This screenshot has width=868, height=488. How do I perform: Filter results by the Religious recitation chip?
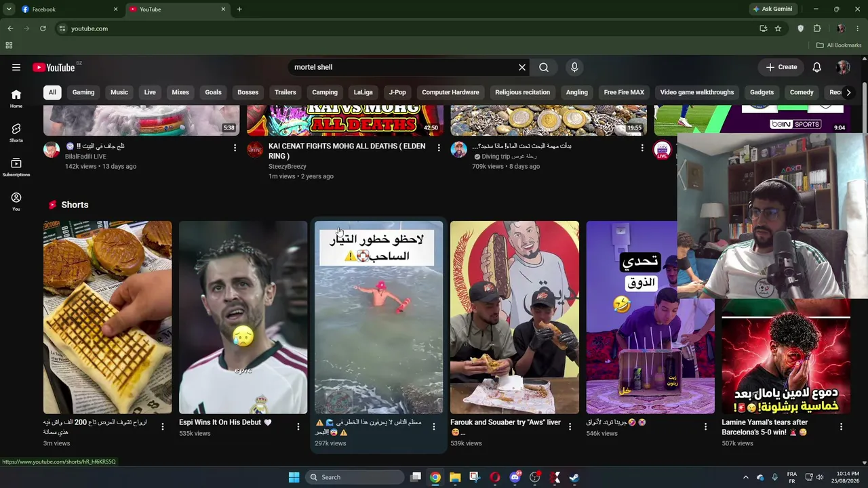[x=523, y=92]
